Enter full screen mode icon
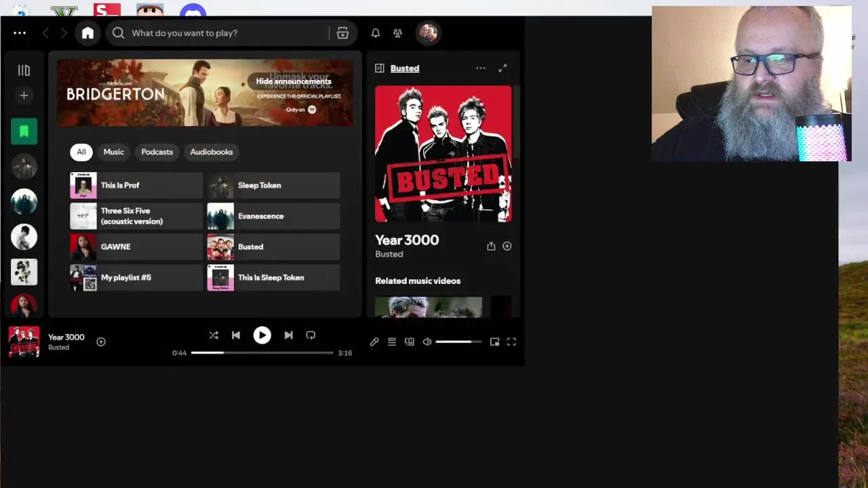This screenshot has height=488, width=868. (512, 342)
